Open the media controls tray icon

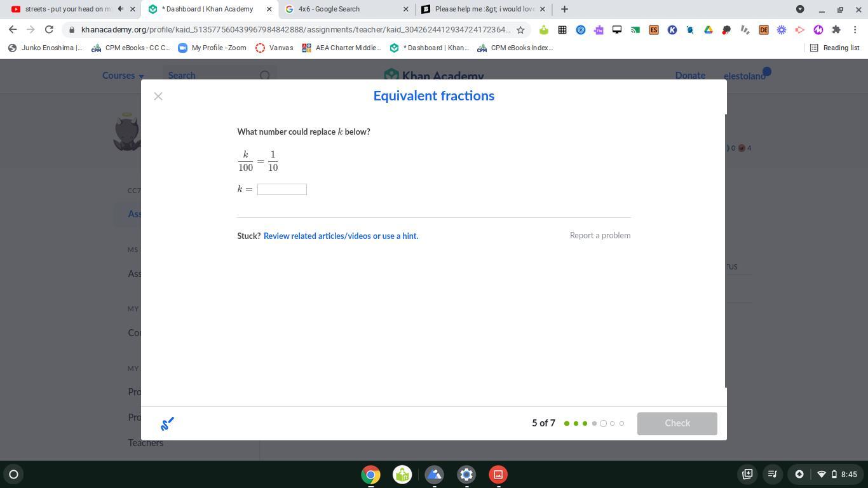[772, 474]
